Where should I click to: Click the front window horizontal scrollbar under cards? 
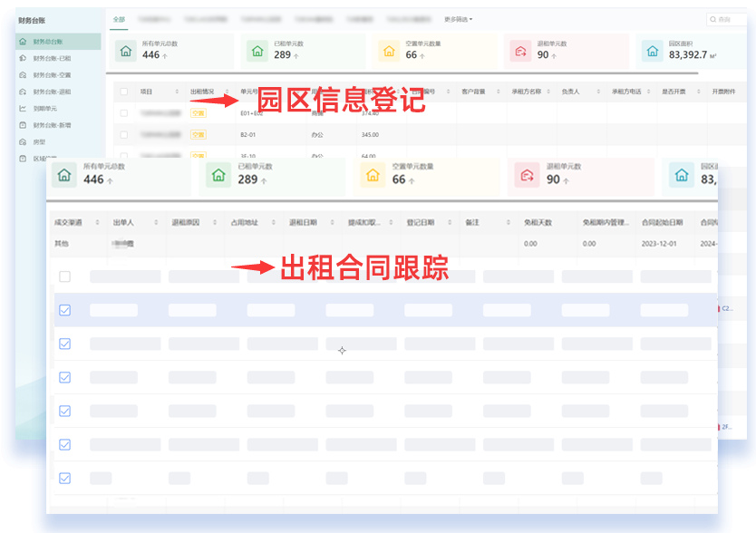(382, 200)
